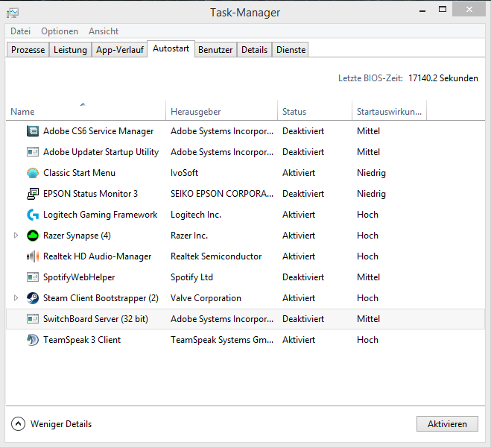The image size is (491, 448).
Task: Minimize the Task-Manager window
Action: (x=422, y=10)
